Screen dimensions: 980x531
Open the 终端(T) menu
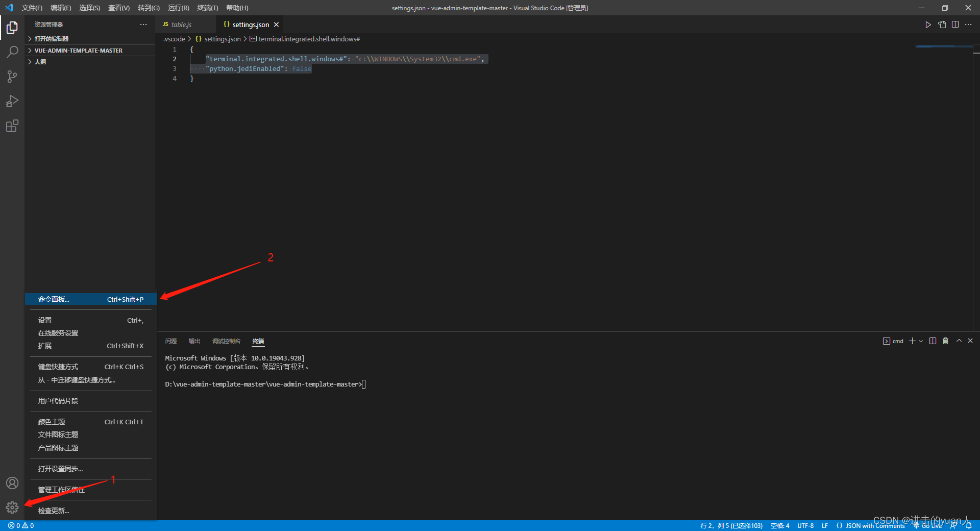(207, 8)
